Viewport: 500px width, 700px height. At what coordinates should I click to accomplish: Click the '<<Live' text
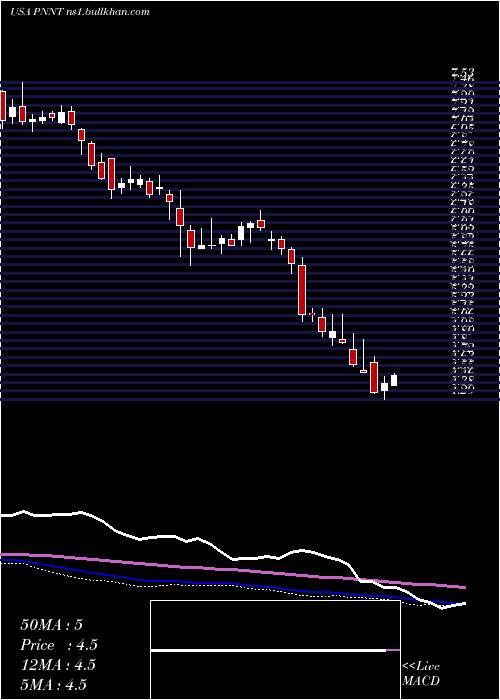point(421,667)
